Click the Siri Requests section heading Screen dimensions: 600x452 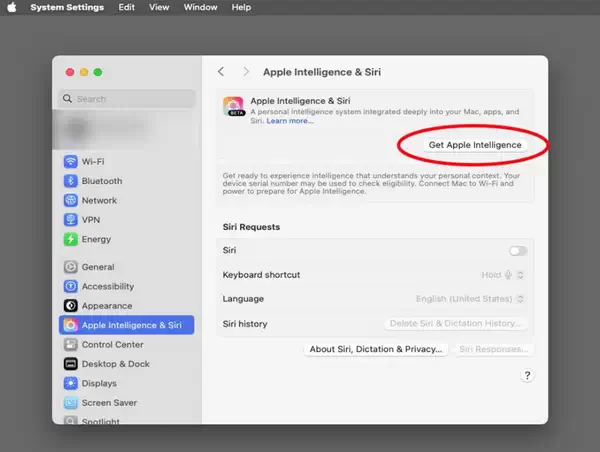coord(251,227)
